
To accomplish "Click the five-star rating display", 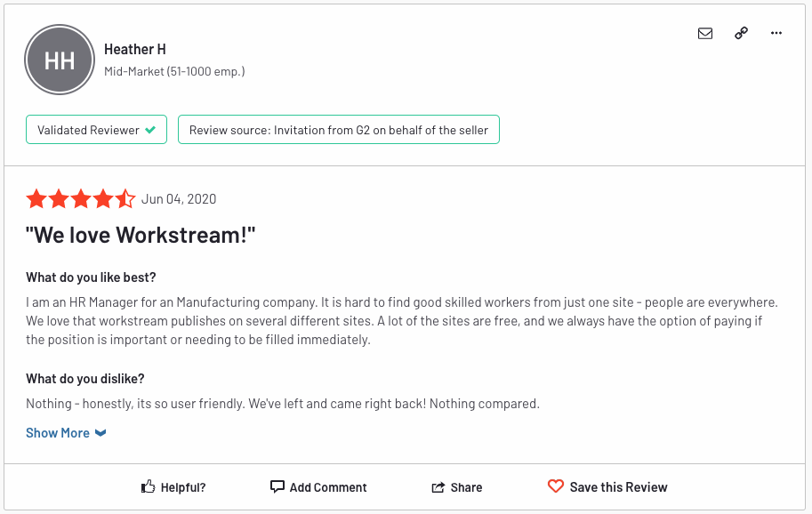I will point(81,199).
